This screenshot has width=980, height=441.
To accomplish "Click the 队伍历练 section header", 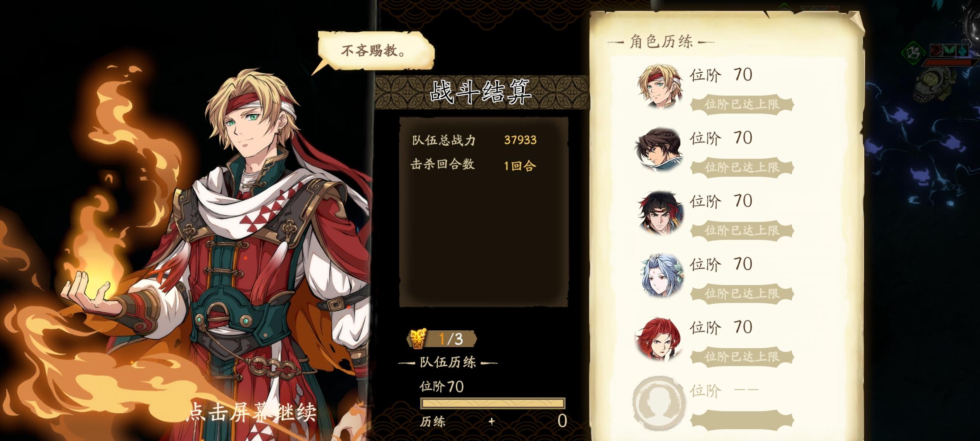I will pyautogui.click(x=448, y=362).
